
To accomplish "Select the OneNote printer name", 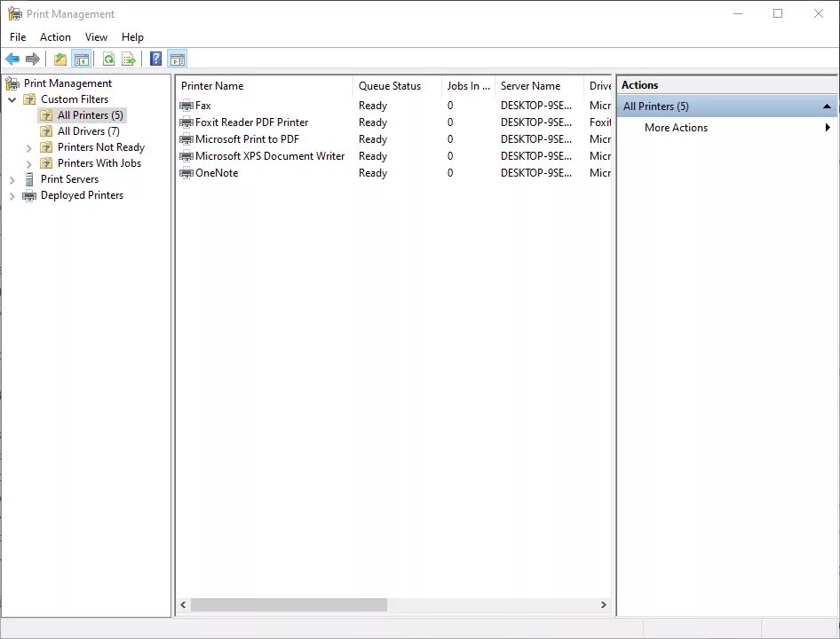I will (217, 173).
